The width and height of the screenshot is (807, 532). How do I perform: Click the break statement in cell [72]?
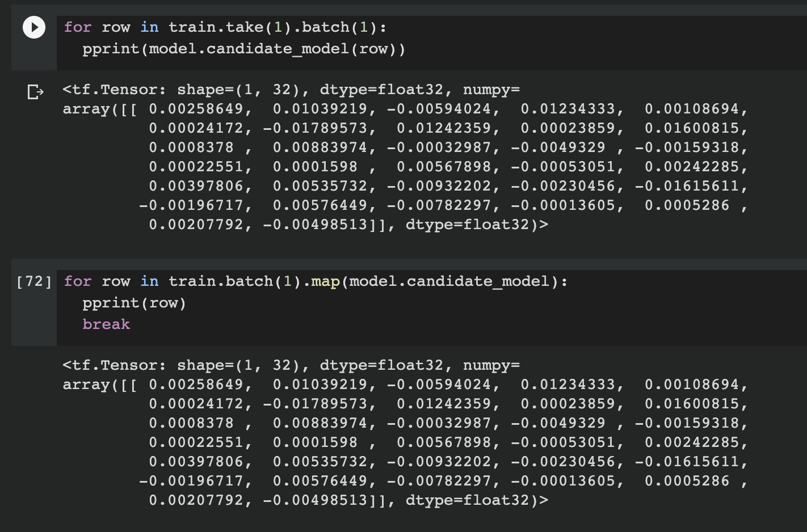[106, 324]
